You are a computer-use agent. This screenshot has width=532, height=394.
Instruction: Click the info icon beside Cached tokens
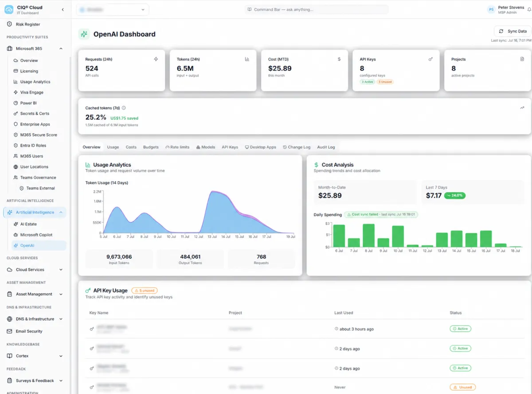[x=124, y=108]
